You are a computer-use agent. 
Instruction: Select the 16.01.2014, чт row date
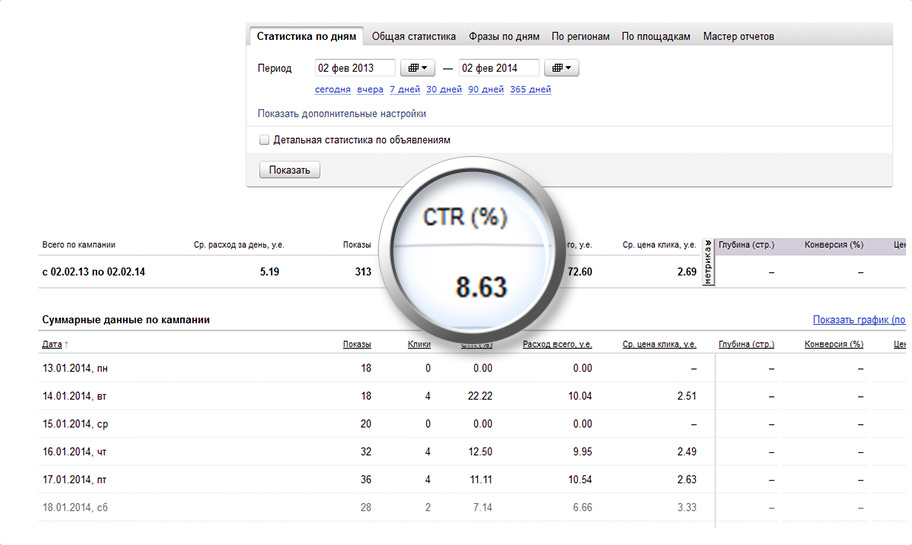(x=74, y=452)
